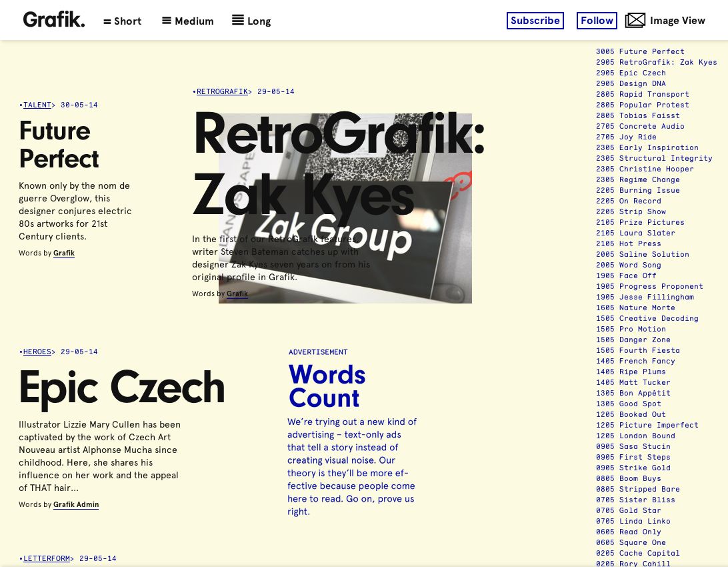The image size is (728, 567).
Task: Open 1205 Picture Imperfect in sidebar
Action: pos(647,426)
